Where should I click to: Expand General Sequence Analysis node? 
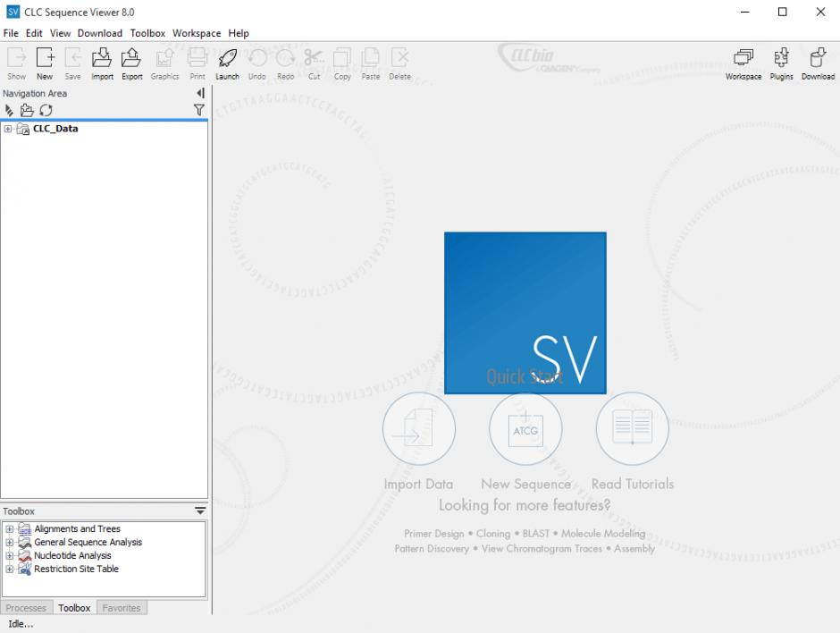(9, 543)
